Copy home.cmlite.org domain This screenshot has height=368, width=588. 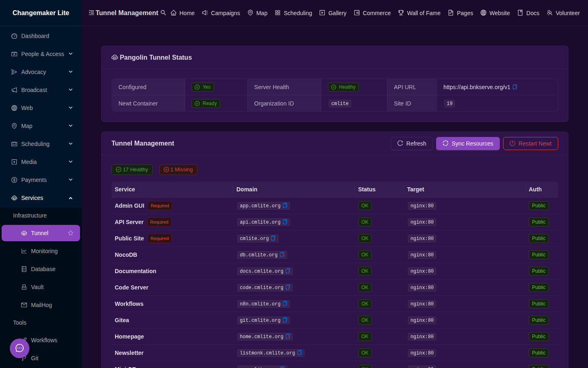point(288,337)
